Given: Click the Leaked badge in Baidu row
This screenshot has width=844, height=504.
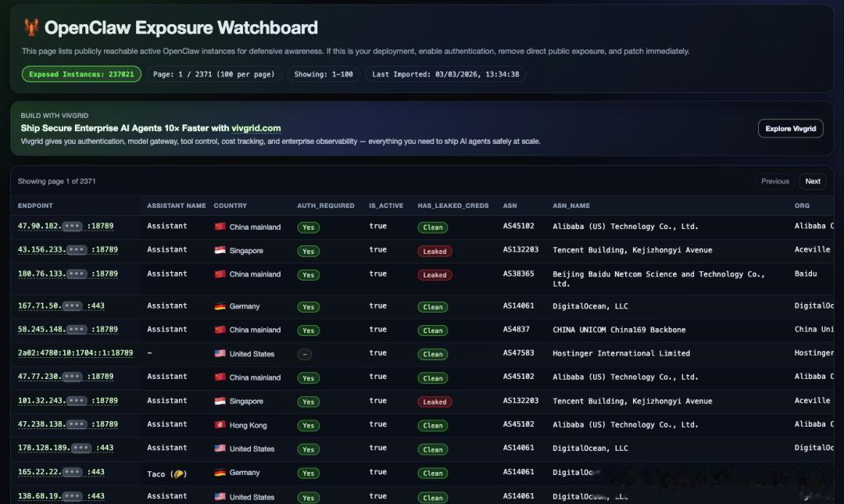Looking at the screenshot, I should point(435,275).
